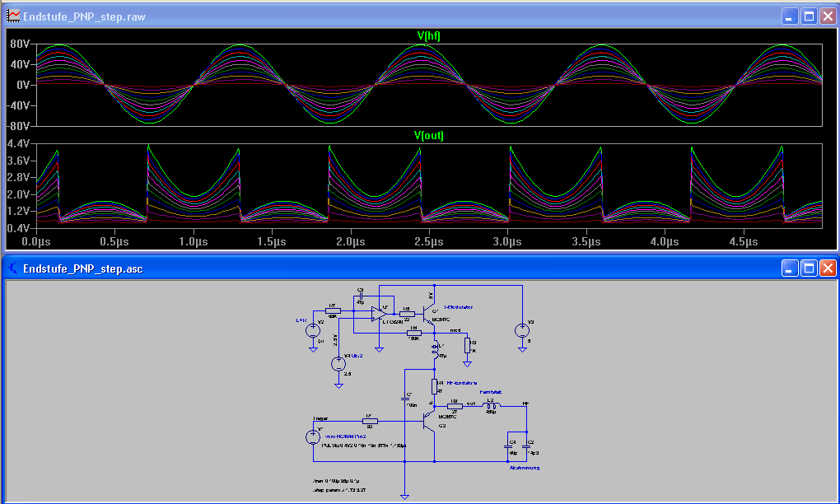
Task: Select the Ub/2 reference voltage source
Action: 338,364
